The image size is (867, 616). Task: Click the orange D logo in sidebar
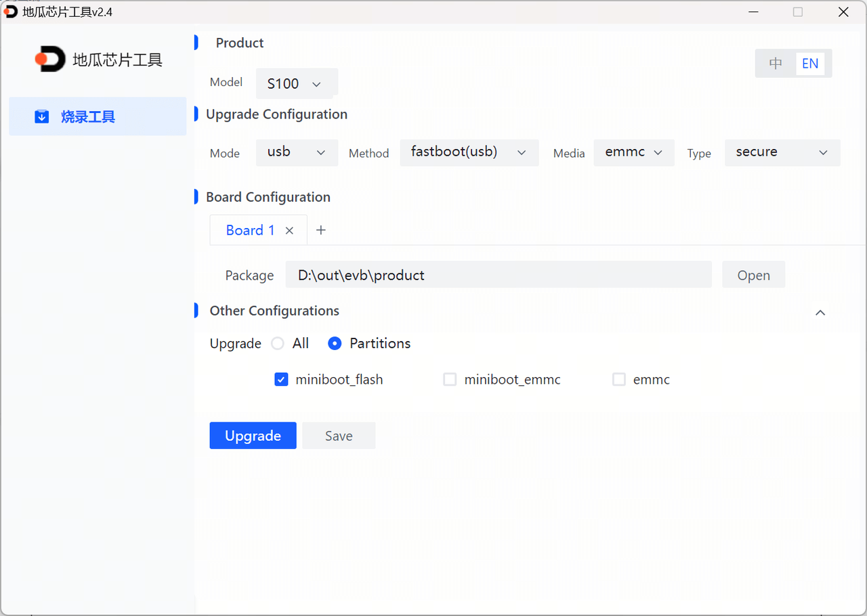[50, 60]
